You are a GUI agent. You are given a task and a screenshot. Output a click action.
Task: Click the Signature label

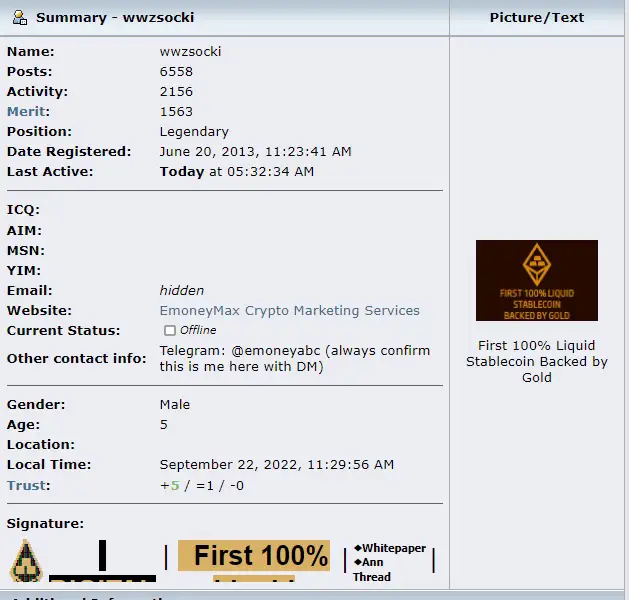(x=45, y=523)
